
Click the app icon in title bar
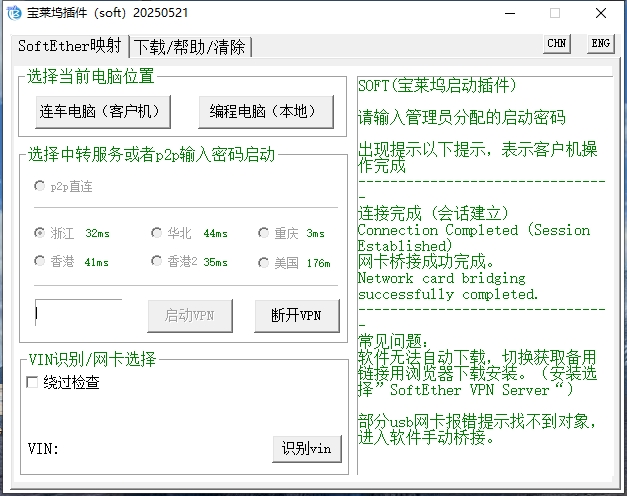14,13
